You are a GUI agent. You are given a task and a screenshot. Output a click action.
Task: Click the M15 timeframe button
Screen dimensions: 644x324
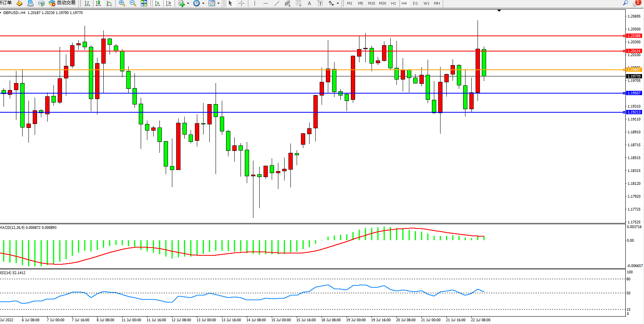pyautogui.click(x=371, y=3)
